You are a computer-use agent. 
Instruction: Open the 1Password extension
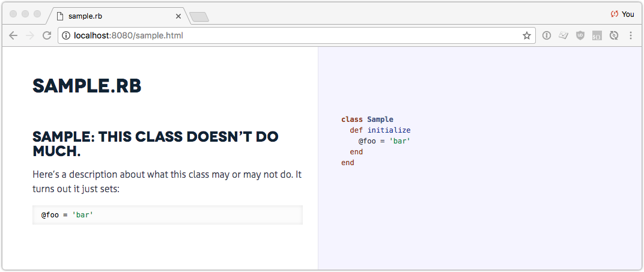(546, 35)
